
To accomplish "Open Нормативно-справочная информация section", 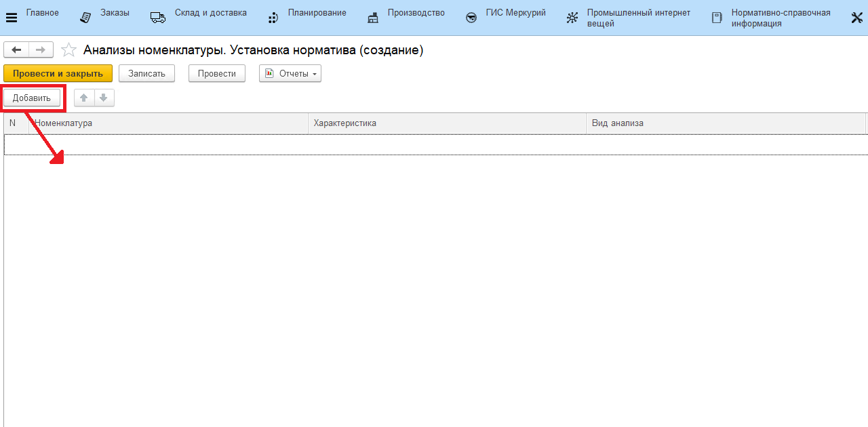I will click(x=780, y=18).
